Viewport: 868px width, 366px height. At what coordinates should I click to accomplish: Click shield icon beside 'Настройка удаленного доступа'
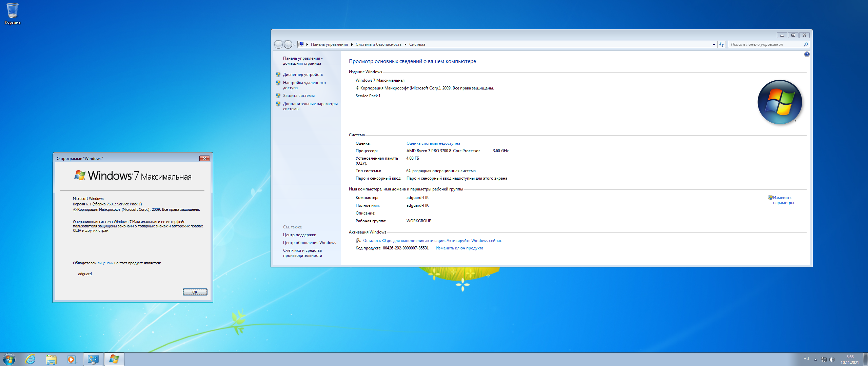(278, 83)
